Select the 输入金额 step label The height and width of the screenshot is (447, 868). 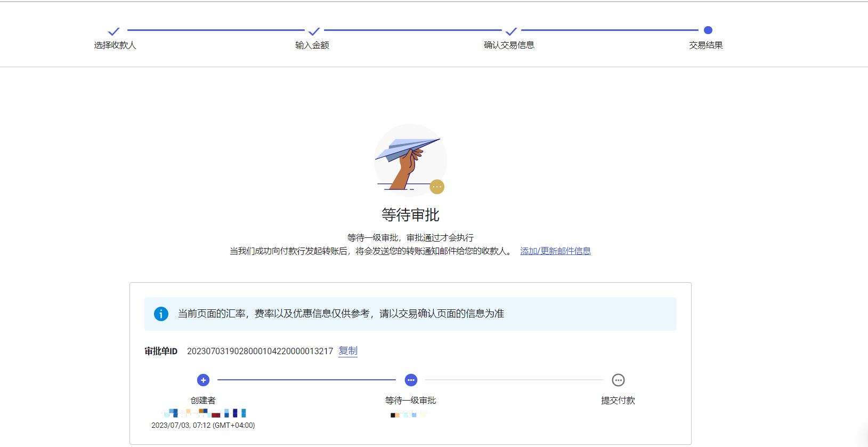click(312, 45)
